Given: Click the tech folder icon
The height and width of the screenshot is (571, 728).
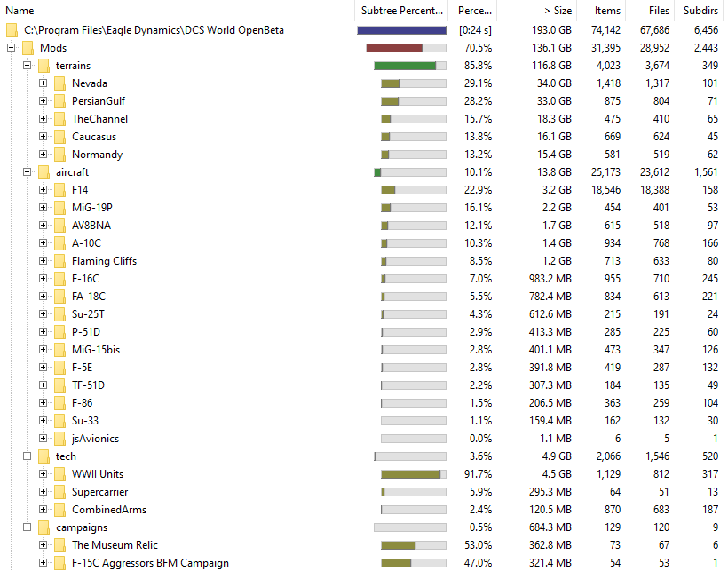Looking at the screenshot, I should 43,456.
